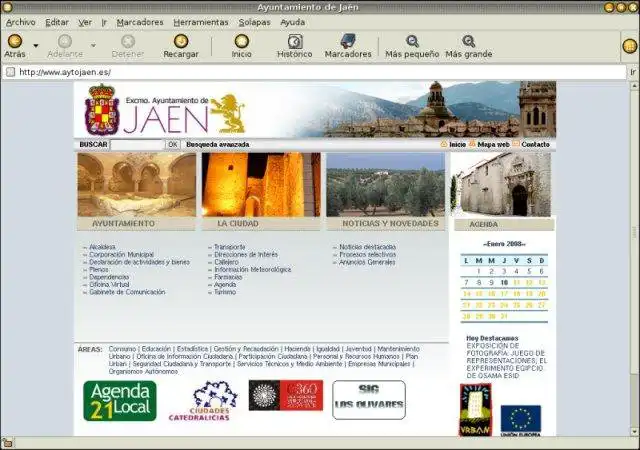Viewport: 640px width, 450px height.
Task: Open the Callejero link
Action: 226,262
